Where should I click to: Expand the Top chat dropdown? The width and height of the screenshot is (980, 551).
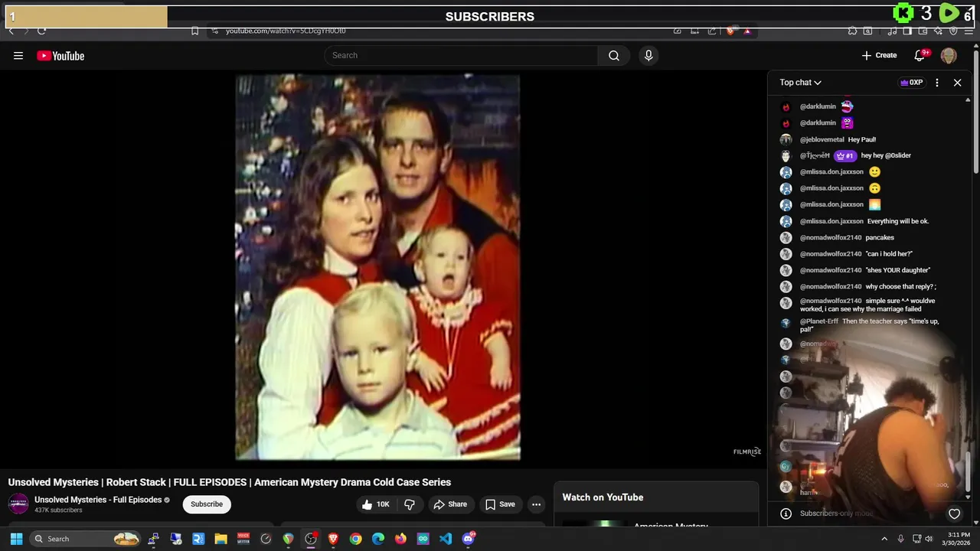(x=800, y=83)
